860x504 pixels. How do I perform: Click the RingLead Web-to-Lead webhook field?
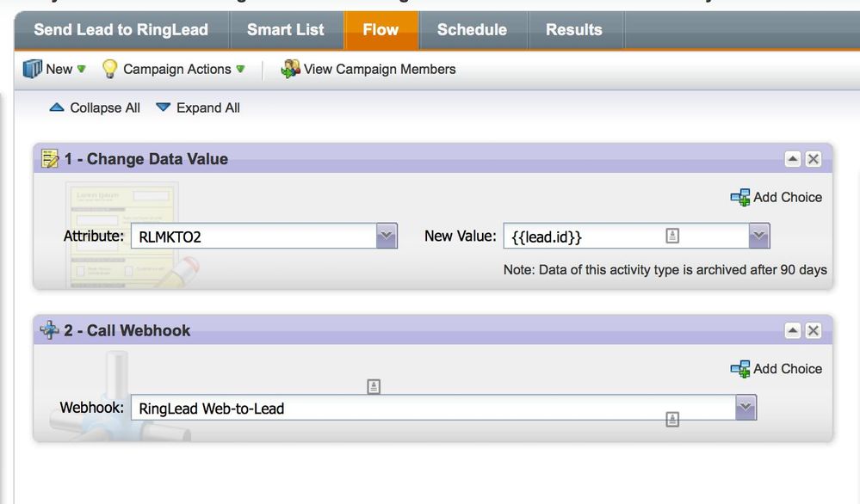[430, 409]
